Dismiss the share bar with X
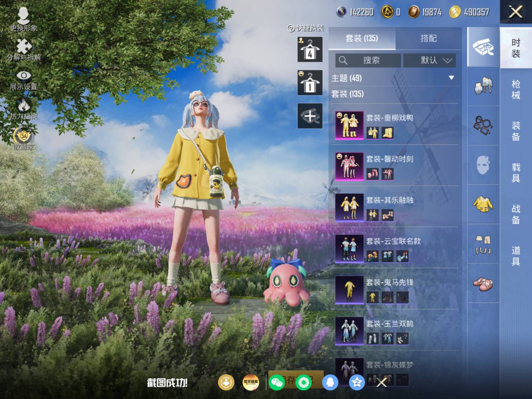 [x=382, y=383]
